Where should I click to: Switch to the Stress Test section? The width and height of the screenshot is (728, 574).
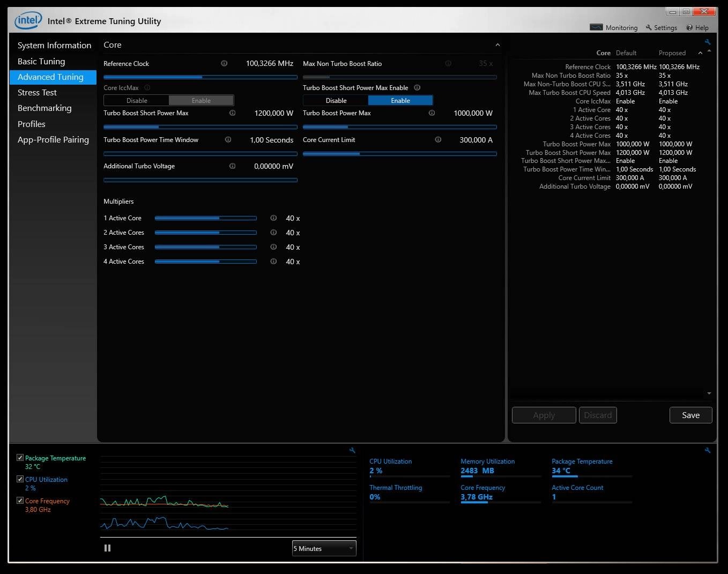pos(37,92)
